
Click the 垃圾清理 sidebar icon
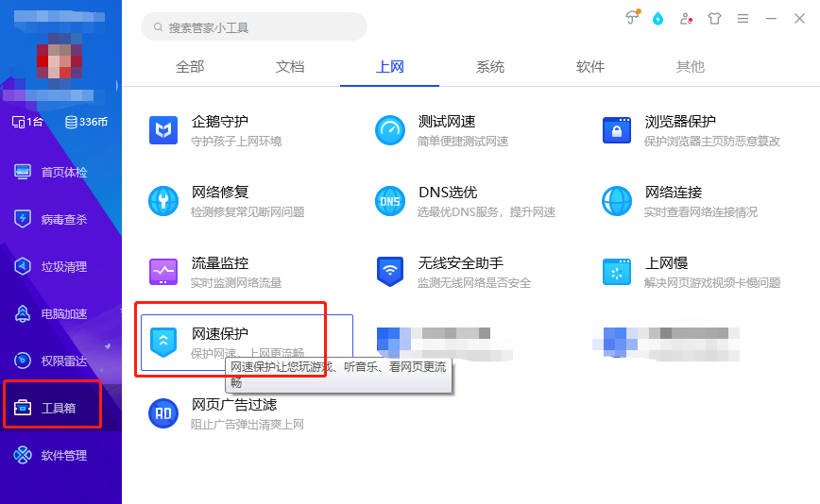23,266
